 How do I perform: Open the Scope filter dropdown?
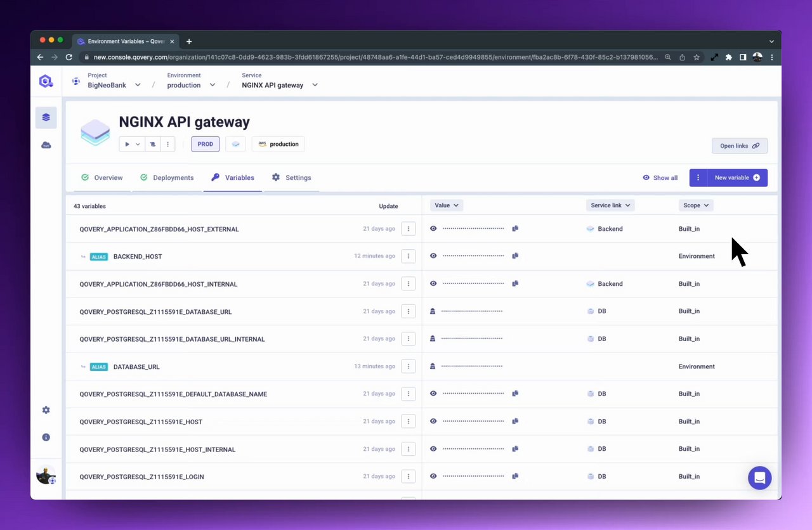[696, 205]
